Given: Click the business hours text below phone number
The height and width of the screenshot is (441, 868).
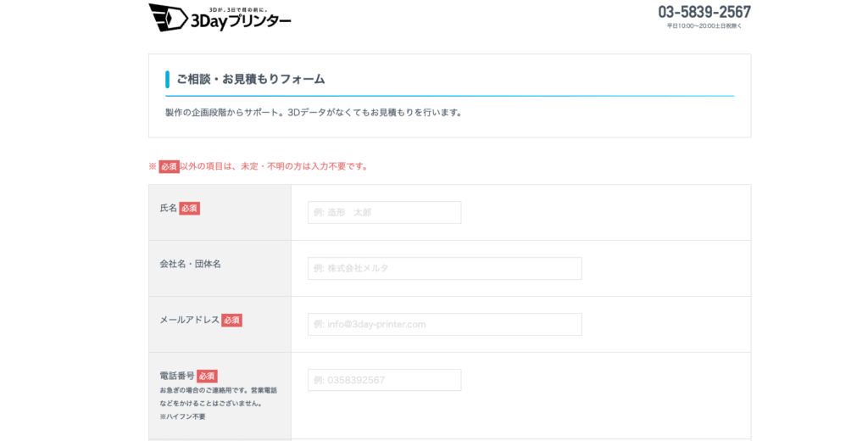Looking at the screenshot, I should [x=704, y=26].
